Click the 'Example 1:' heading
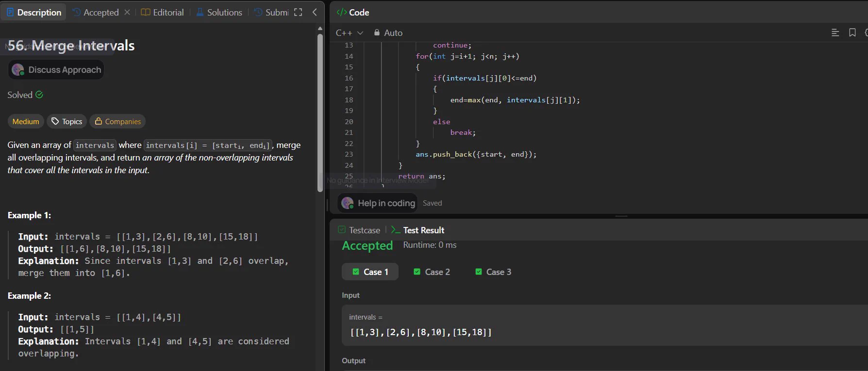 point(30,215)
